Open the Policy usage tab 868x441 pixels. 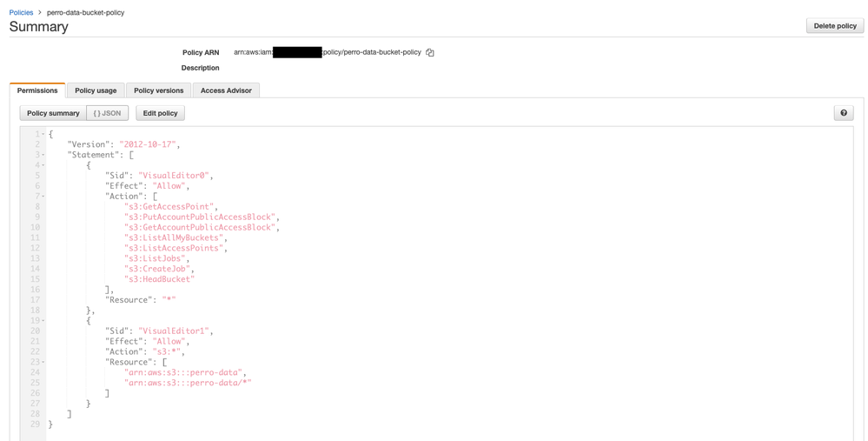(96, 90)
